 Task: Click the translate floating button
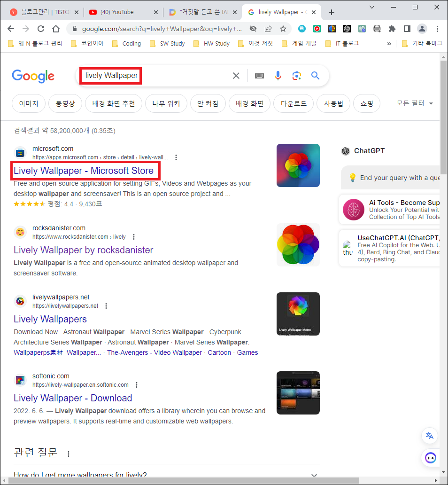click(429, 436)
